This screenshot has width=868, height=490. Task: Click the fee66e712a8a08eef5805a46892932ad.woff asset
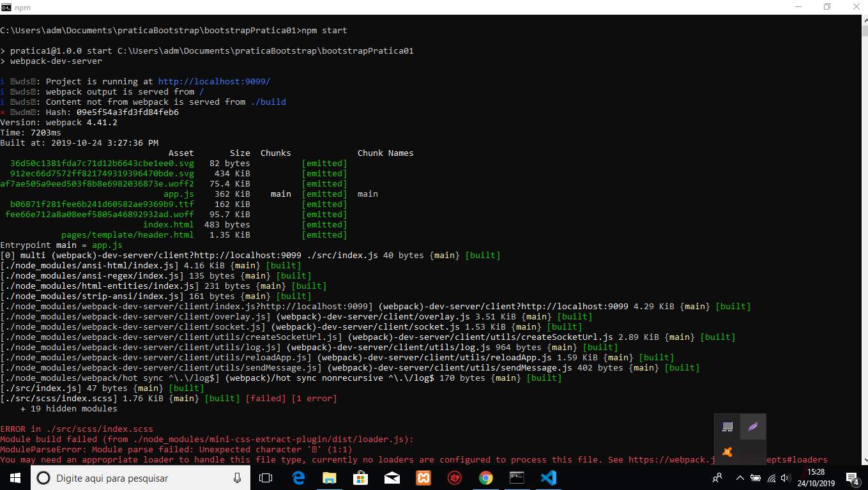[100, 215]
